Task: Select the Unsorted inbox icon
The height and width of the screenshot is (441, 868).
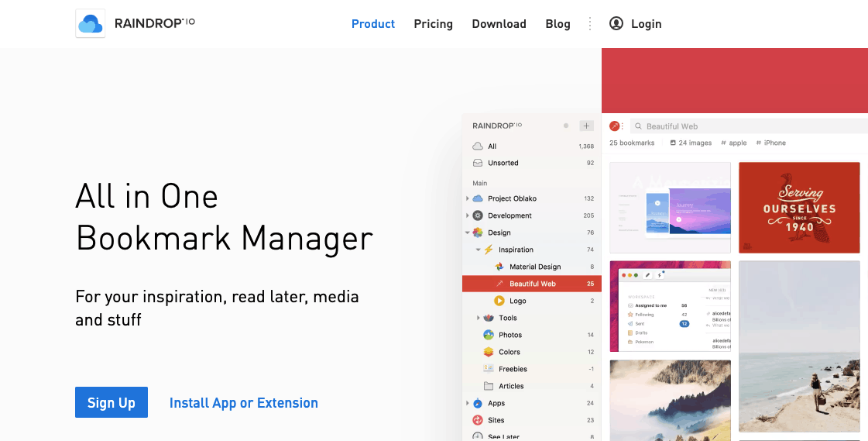Action: coord(477,163)
